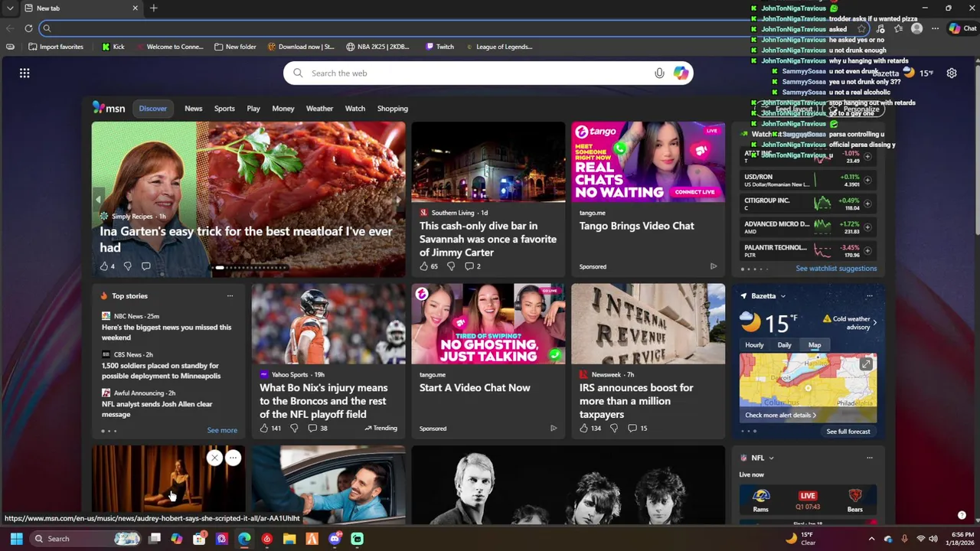Open more options on the Audrey Hobert card
Viewport: 980px width, 551px height.
click(x=234, y=458)
